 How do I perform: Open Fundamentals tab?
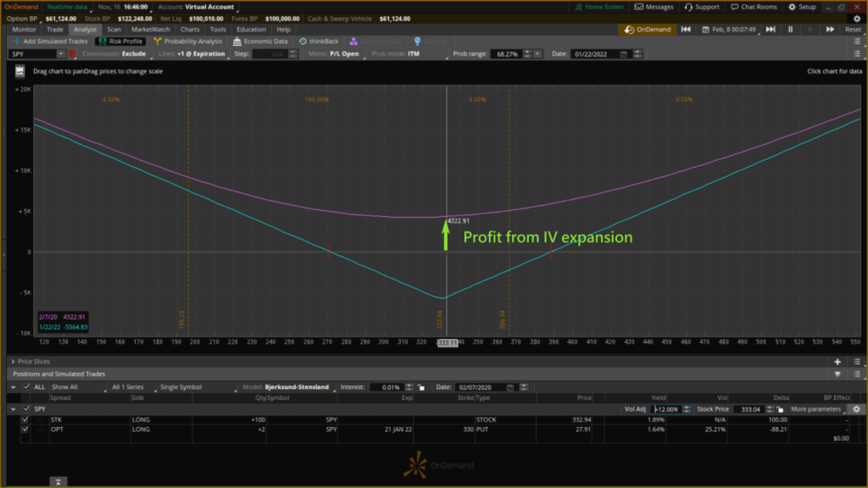coord(376,41)
